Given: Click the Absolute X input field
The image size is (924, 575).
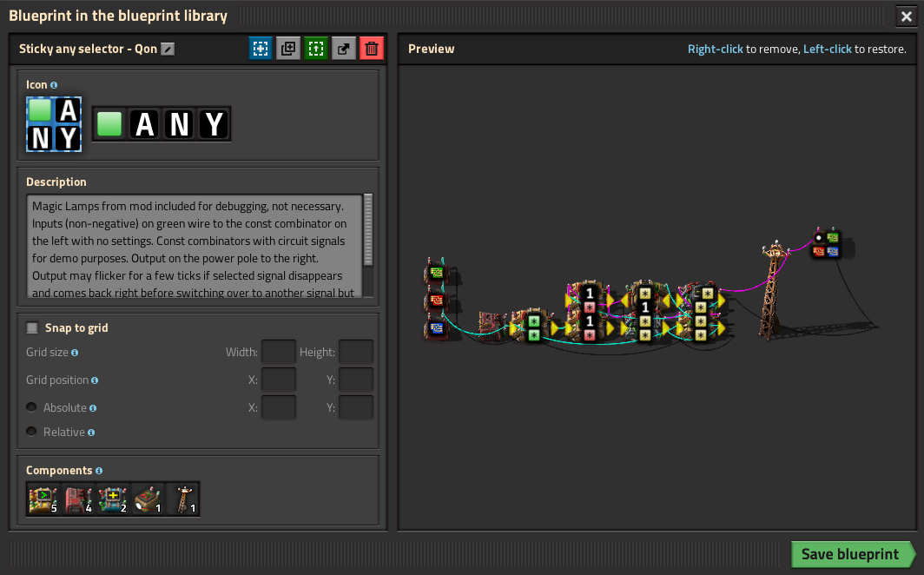Looking at the screenshot, I should 279,407.
